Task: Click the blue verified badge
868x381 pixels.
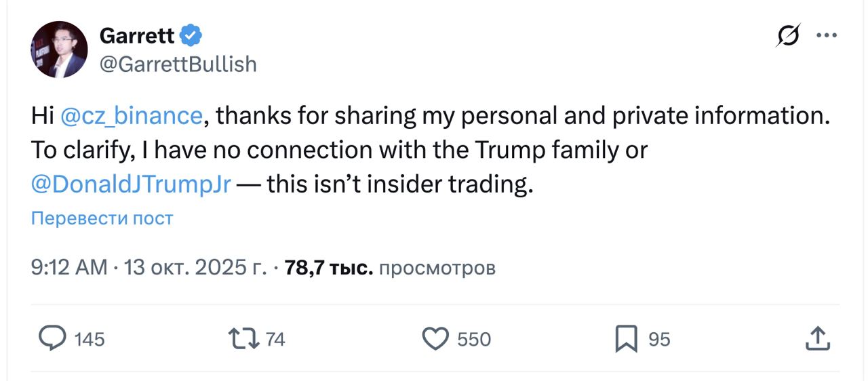Action: point(191,35)
